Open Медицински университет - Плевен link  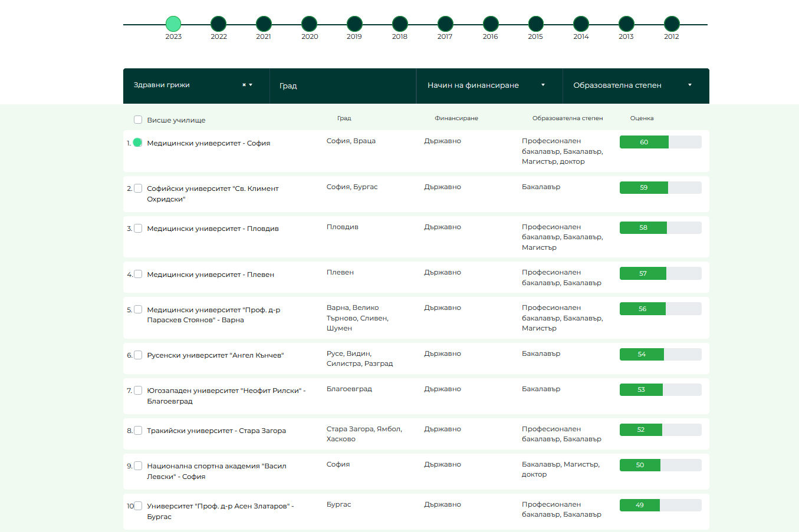(211, 275)
